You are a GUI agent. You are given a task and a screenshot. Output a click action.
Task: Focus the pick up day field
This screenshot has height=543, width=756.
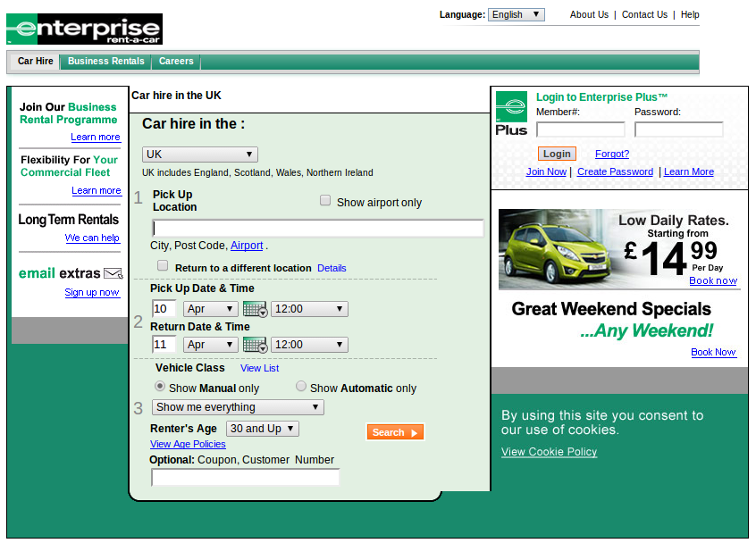[164, 309]
